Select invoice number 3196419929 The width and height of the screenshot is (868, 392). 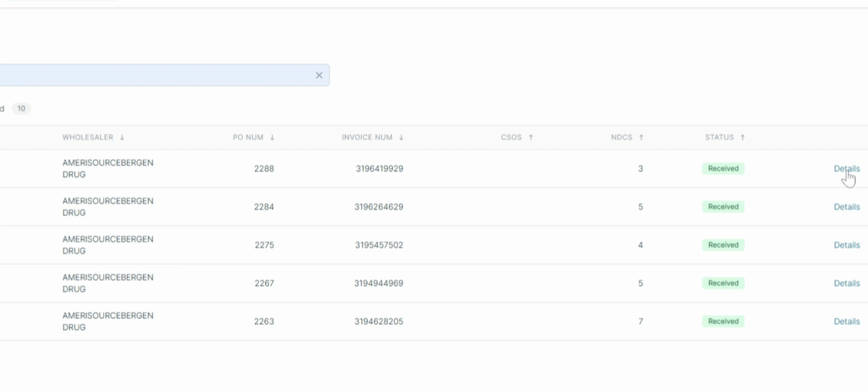(379, 168)
